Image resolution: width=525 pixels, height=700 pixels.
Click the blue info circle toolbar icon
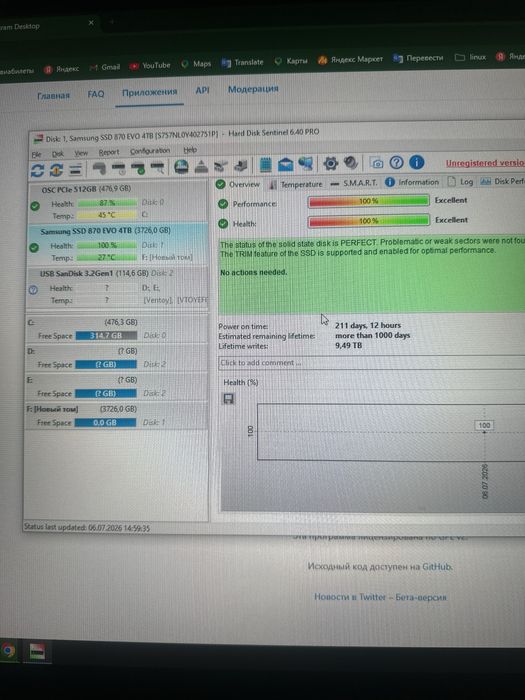tap(417, 162)
